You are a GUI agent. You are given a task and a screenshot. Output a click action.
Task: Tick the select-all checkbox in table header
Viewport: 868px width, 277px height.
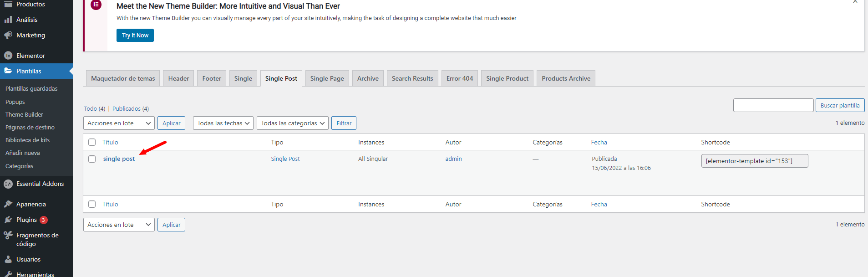(x=92, y=142)
